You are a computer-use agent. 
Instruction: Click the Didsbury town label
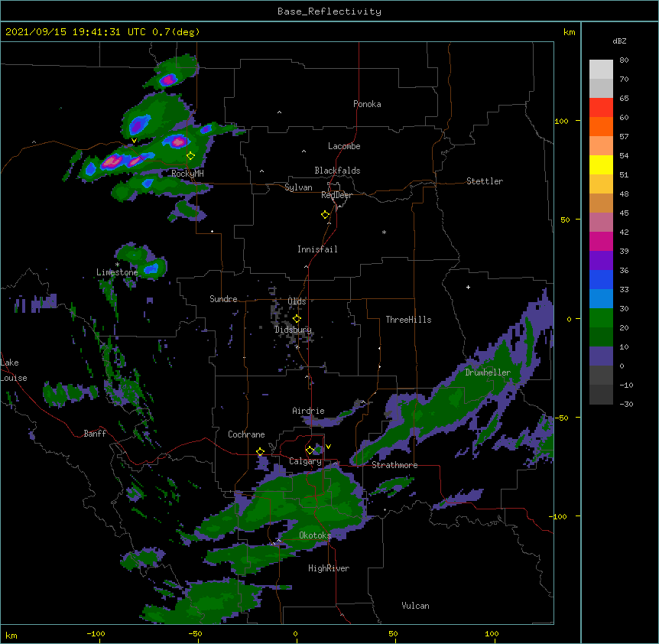[x=294, y=330]
